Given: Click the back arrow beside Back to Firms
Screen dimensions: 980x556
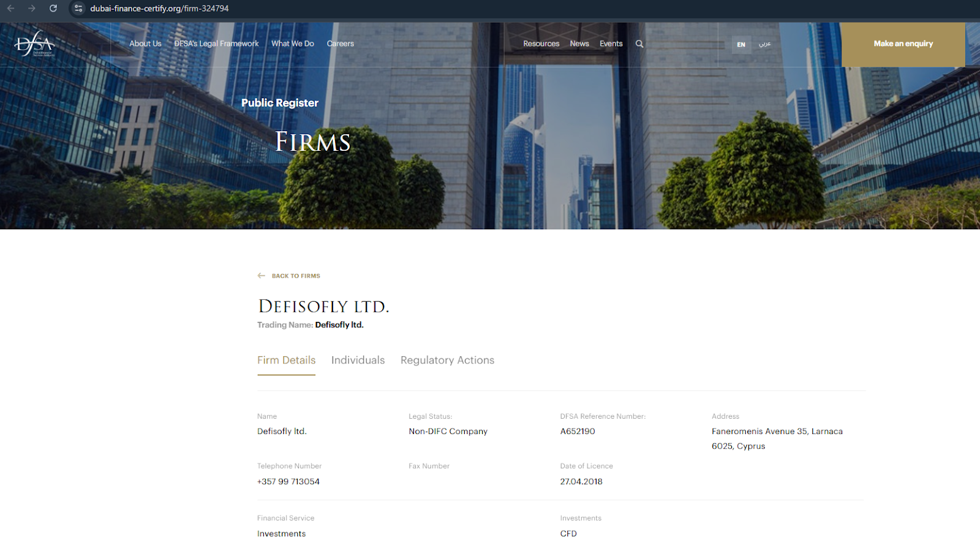Looking at the screenshot, I should coord(262,276).
